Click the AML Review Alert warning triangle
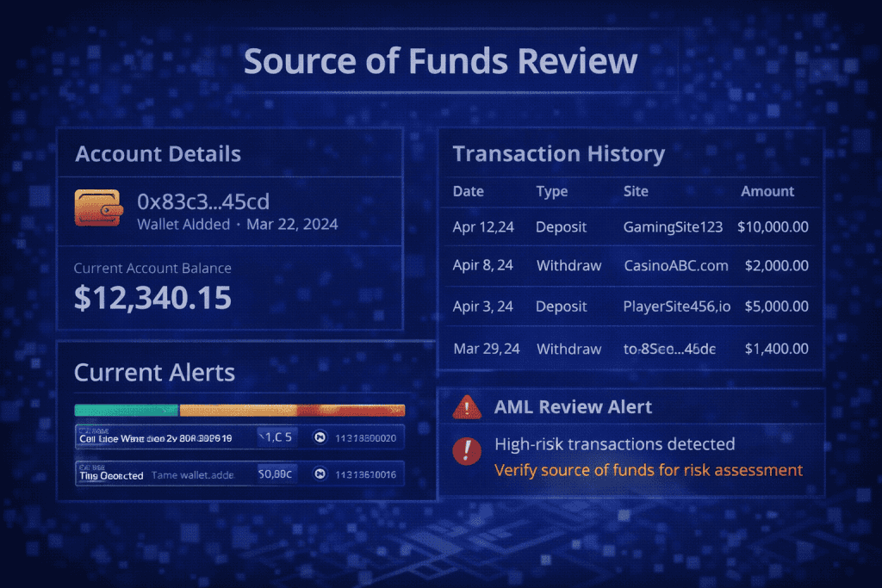 (x=467, y=406)
